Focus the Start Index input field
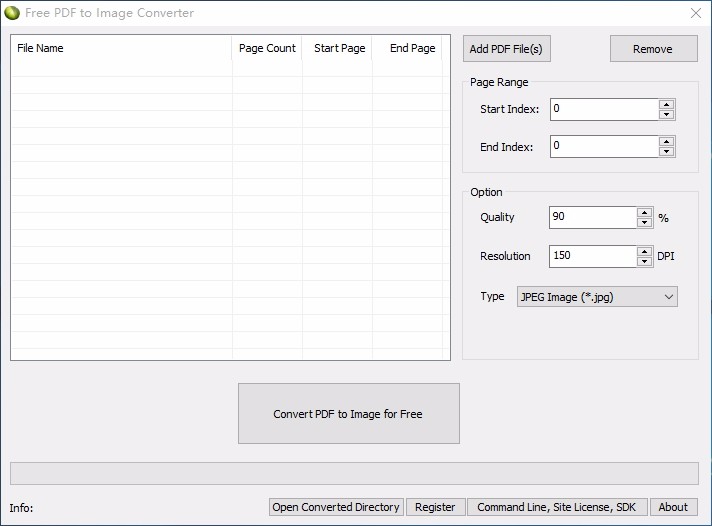Screen dimensions: 712x526 pos(604,109)
